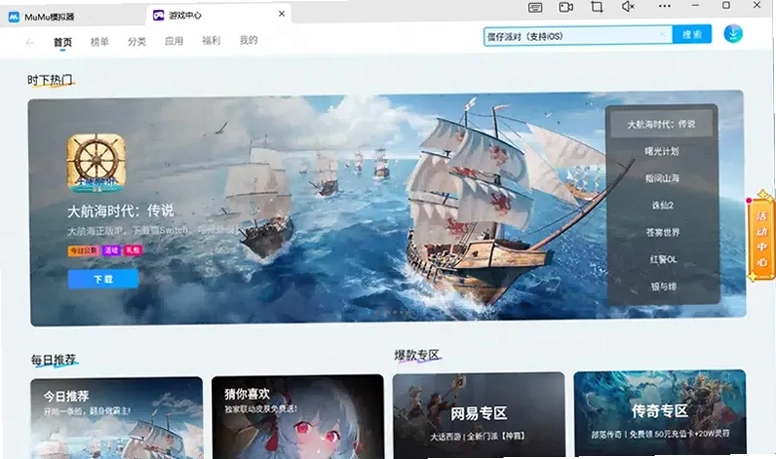Toggle the muted speaker icon

628,6
